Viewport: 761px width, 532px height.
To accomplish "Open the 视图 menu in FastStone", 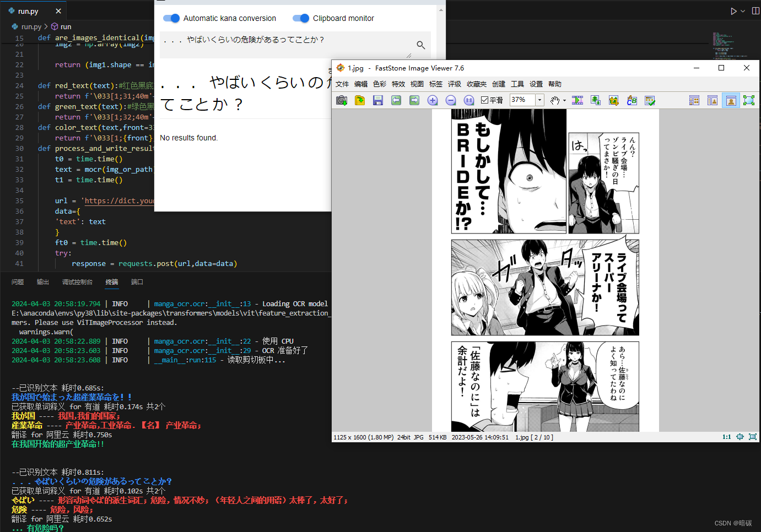I will [x=417, y=84].
